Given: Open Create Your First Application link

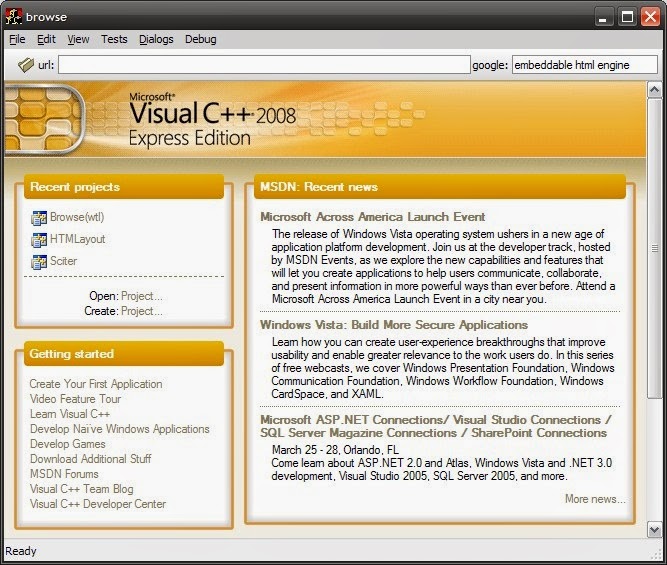Looking at the screenshot, I should pos(96,384).
